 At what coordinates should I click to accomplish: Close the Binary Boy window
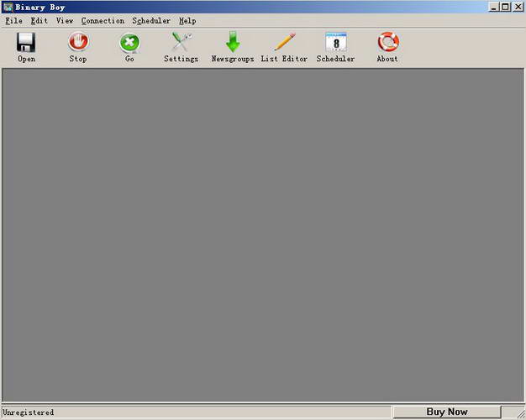tap(518, 7)
